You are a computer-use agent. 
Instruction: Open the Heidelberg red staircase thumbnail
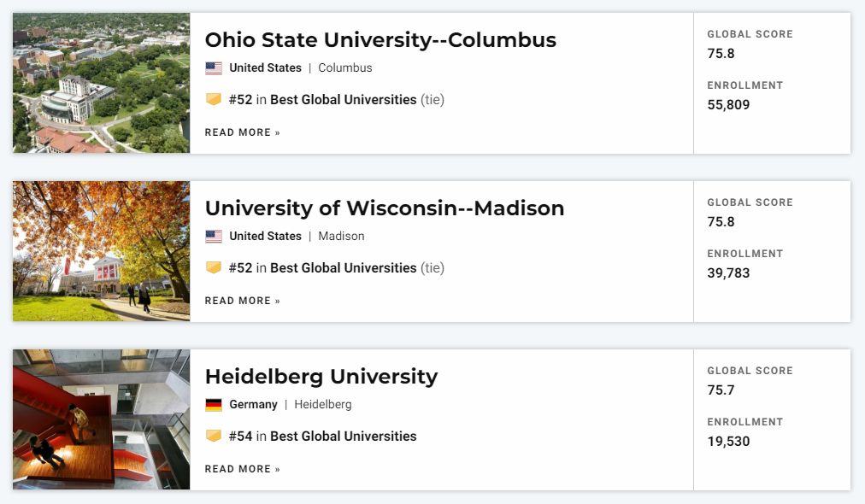[x=102, y=419]
